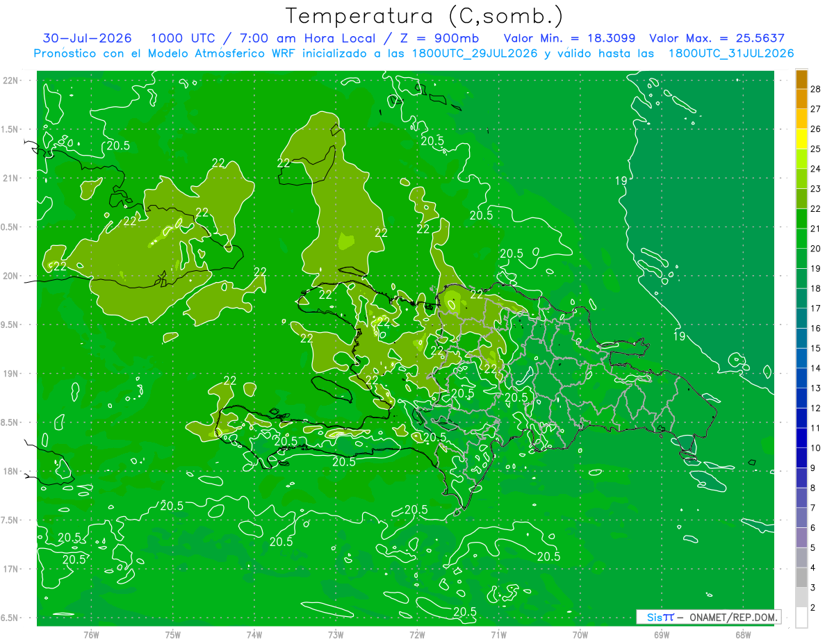Click the "72W" longitude axis label
Screen dimensions: 834x644
point(417,634)
